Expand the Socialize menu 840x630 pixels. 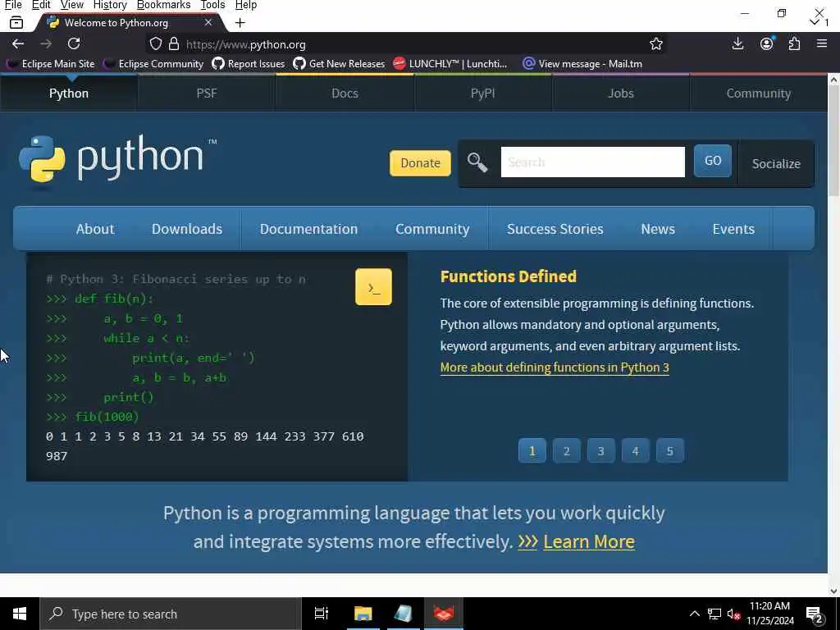point(776,164)
